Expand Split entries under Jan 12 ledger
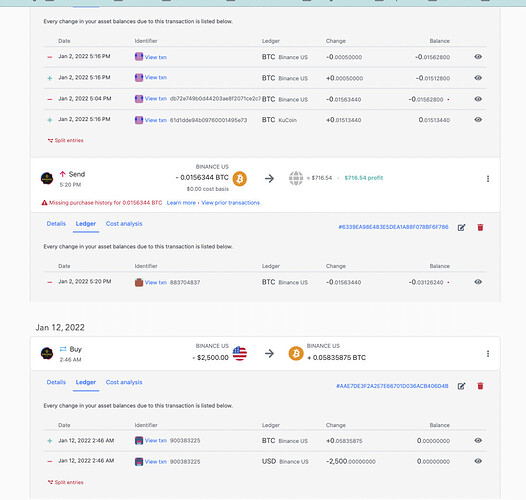Screen dimensions: 526x500 (66, 482)
